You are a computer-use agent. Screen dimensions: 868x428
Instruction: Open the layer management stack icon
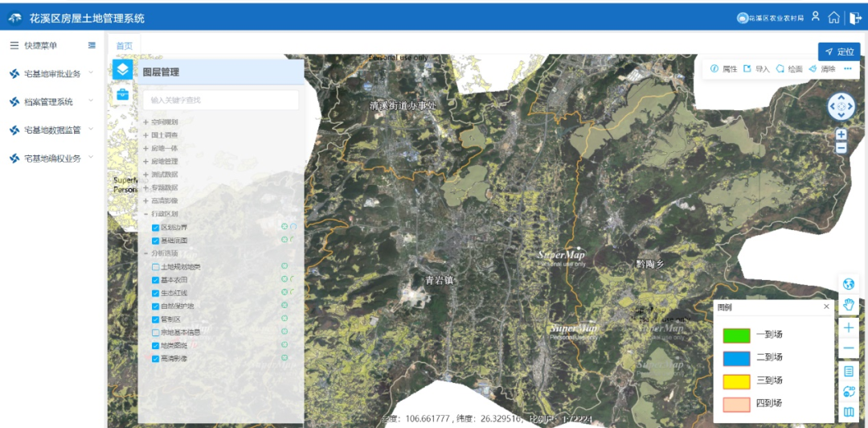coord(122,70)
